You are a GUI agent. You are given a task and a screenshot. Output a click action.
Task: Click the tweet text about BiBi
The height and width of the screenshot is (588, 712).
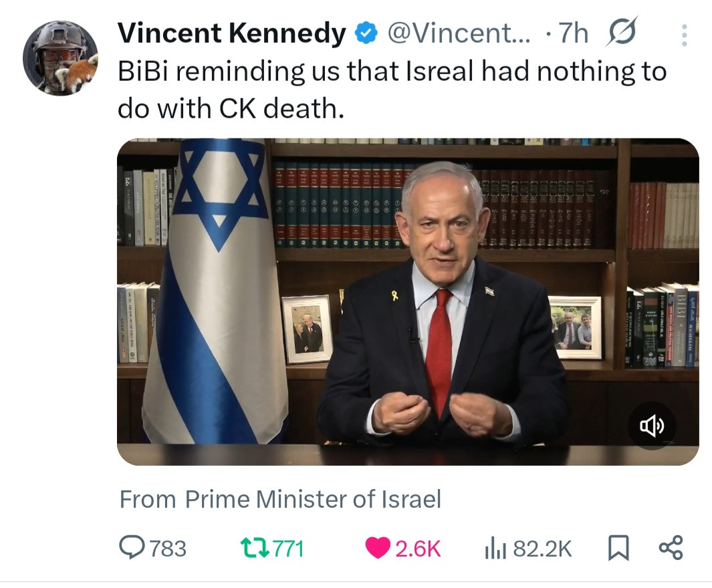(392, 90)
